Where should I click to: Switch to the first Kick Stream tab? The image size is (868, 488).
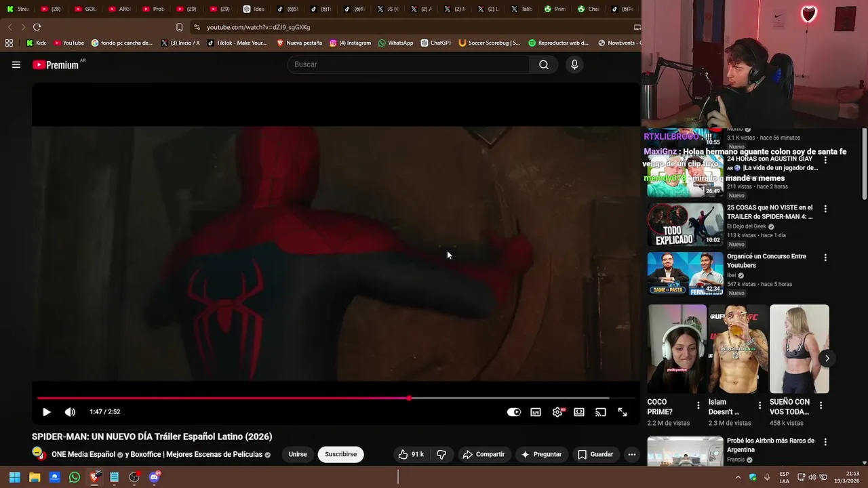pyautogui.click(x=18, y=9)
